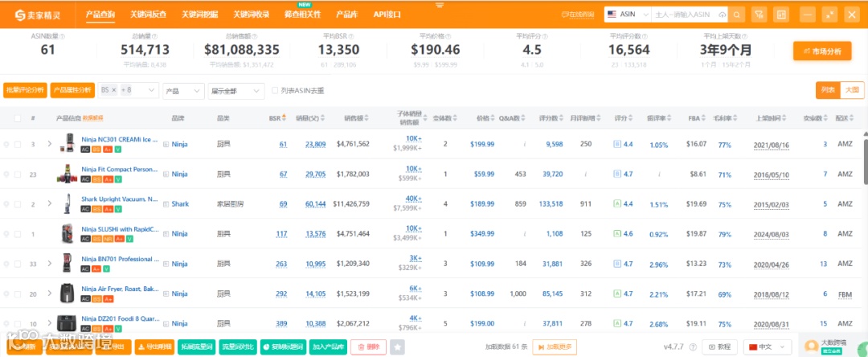Viewport: 868px width, 357px height.
Task: Expand the Ninja Air Fryer row variants
Action: tap(49, 294)
